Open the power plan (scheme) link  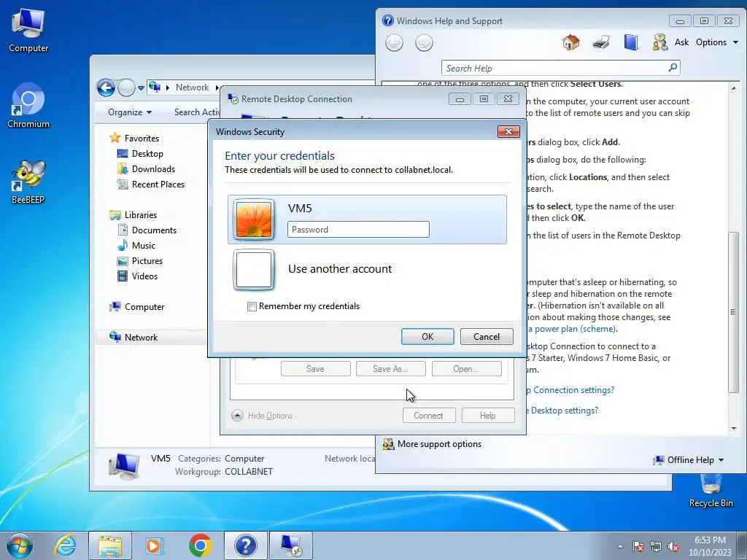[572, 329]
